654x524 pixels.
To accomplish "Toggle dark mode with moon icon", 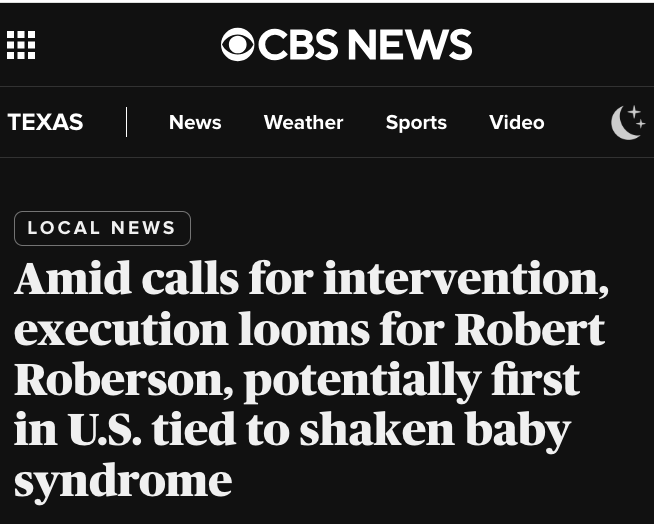I will coord(628,122).
